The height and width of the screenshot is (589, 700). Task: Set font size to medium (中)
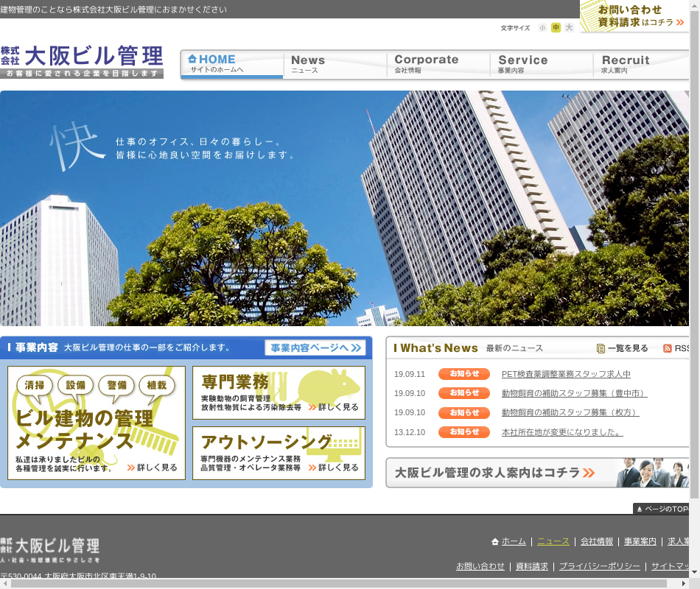pos(556,28)
